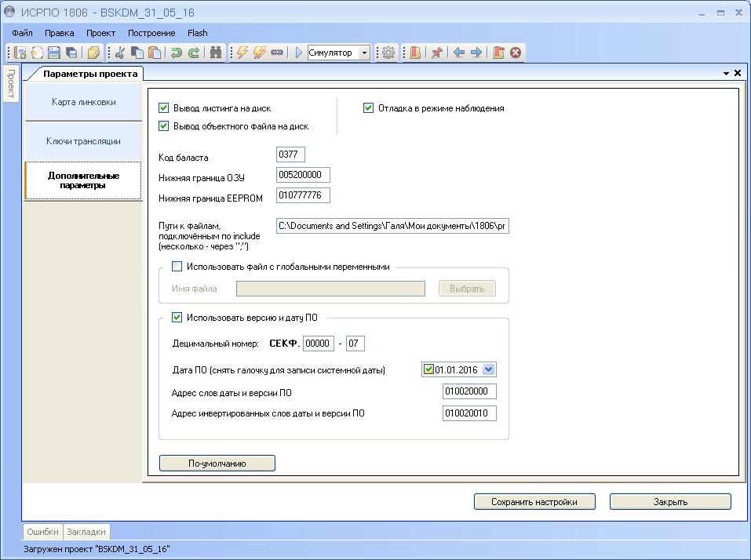Click the Undo green arrow icon
The width and height of the screenshot is (751, 560).
tap(177, 53)
